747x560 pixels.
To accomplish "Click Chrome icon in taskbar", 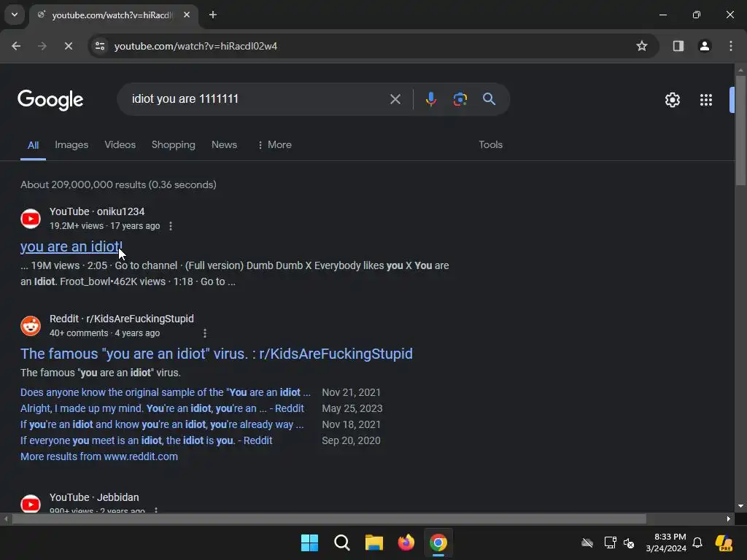I will [x=438, y=542].
